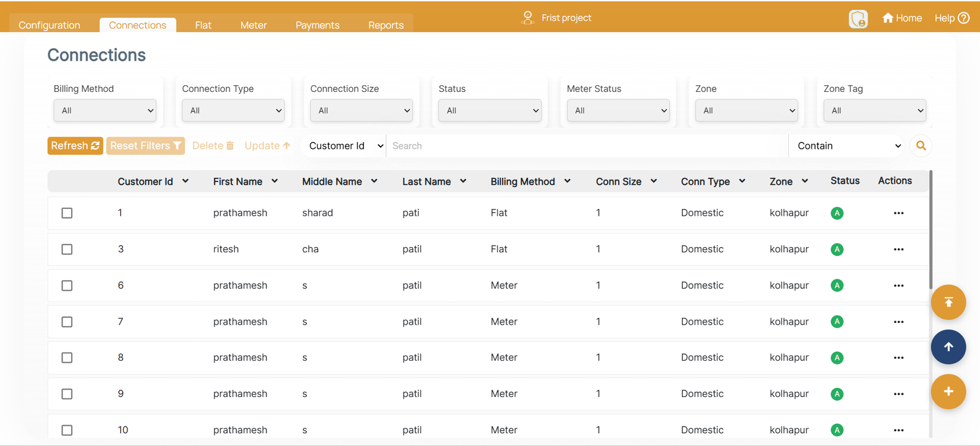Screen dimensions: 980x446
Task: Open the Meter Status filter dropdown
Action: tap(618, 110)
